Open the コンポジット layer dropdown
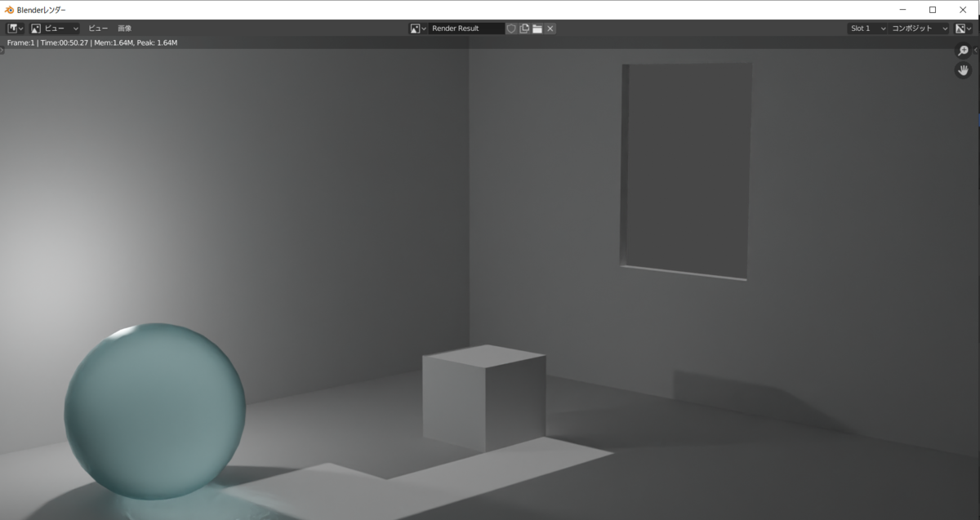 (x=920, y=28)
